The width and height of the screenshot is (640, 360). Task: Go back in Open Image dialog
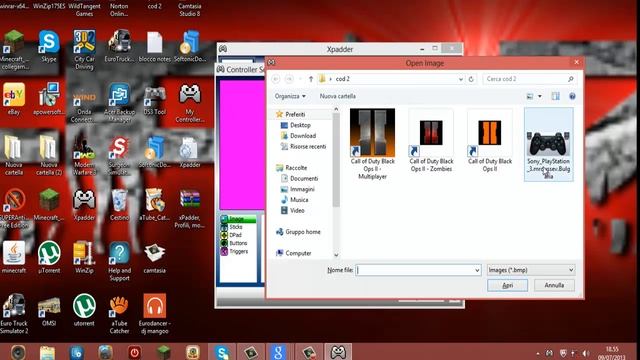[276, 79]
